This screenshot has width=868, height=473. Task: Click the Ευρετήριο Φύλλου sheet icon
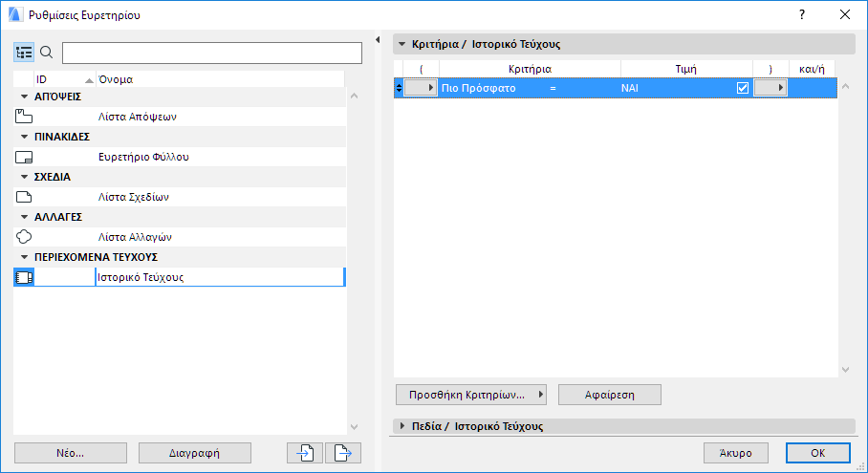point(24,157)
